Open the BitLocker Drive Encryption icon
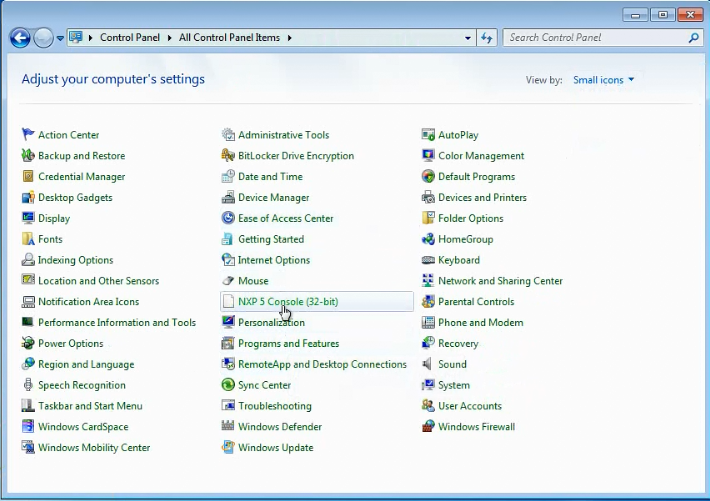This screenshot has height=501, width=710. tap(228, 155)
